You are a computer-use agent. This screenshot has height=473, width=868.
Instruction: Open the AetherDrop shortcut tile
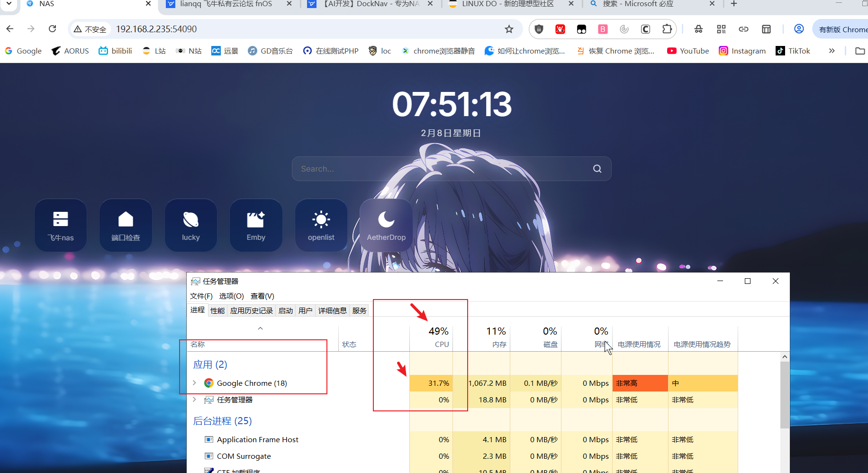click(x=386, y=225)
